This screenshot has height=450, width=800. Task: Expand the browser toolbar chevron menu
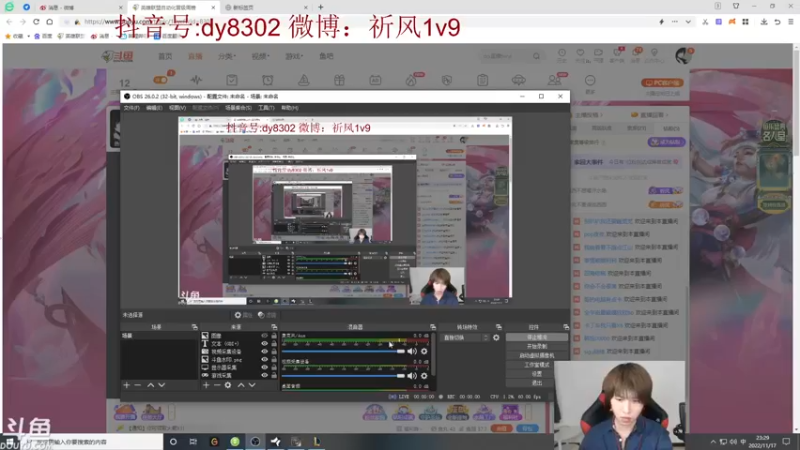click(688, 22)
